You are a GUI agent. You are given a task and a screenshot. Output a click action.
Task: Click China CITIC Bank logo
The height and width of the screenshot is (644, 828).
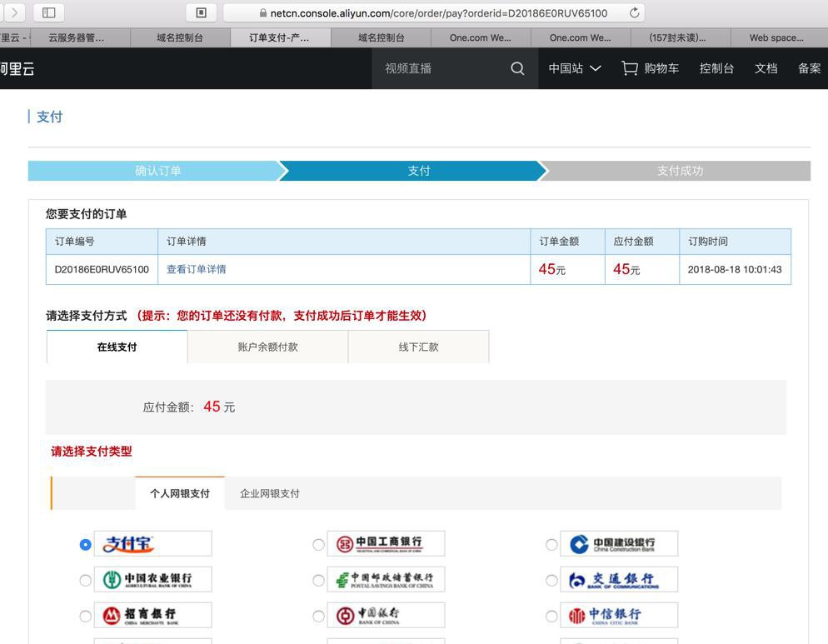(619, 616)
